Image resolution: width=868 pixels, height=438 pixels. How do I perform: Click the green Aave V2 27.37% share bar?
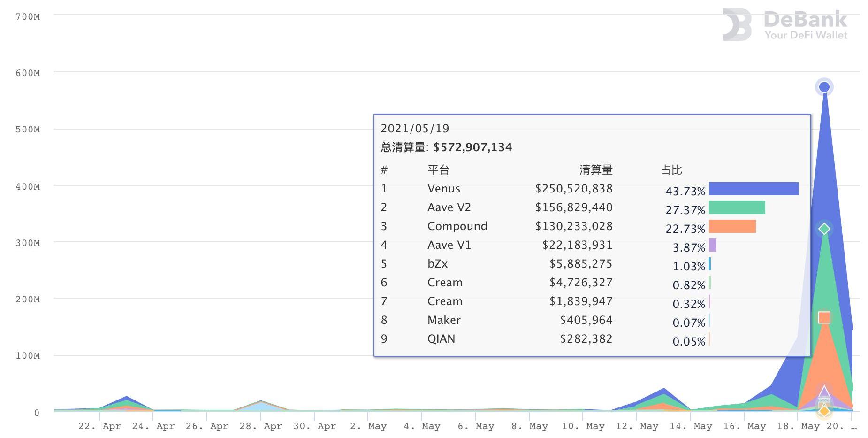pos(737,207)
